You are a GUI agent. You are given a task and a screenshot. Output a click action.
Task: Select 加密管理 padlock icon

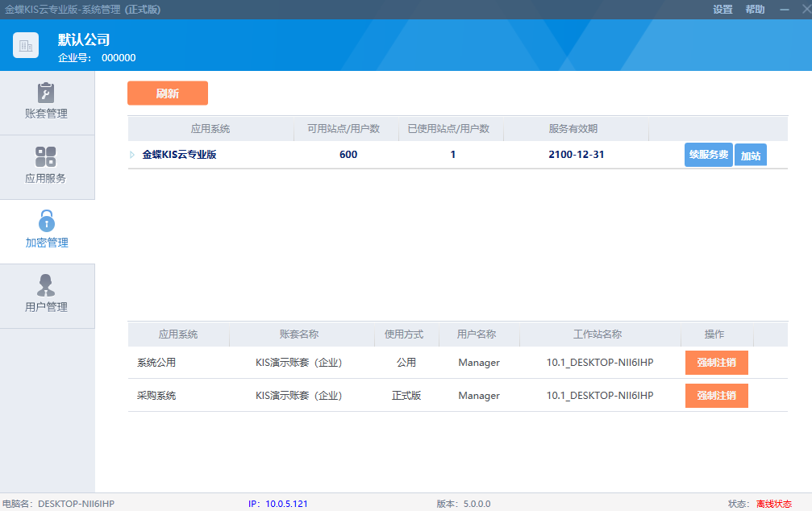47,221
